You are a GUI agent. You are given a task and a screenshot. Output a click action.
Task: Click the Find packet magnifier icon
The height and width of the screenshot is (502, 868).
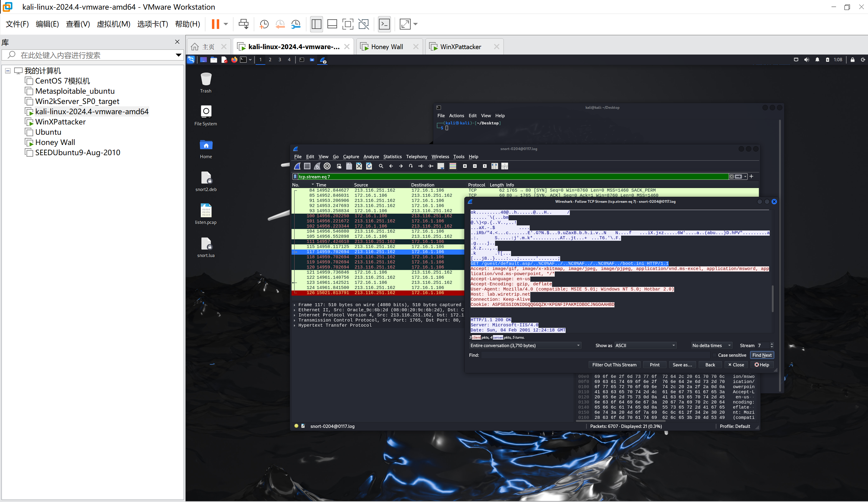381,166
